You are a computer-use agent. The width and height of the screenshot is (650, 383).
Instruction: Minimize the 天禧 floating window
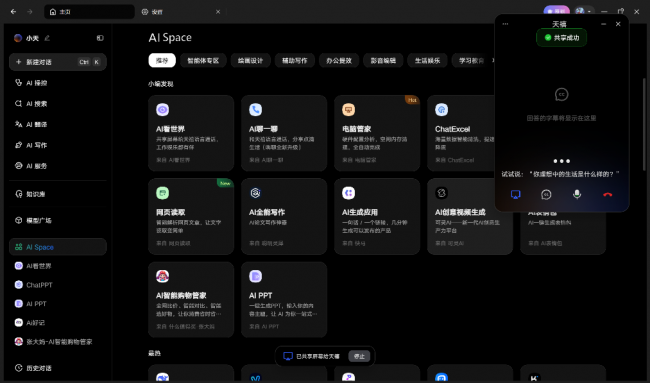604,24
